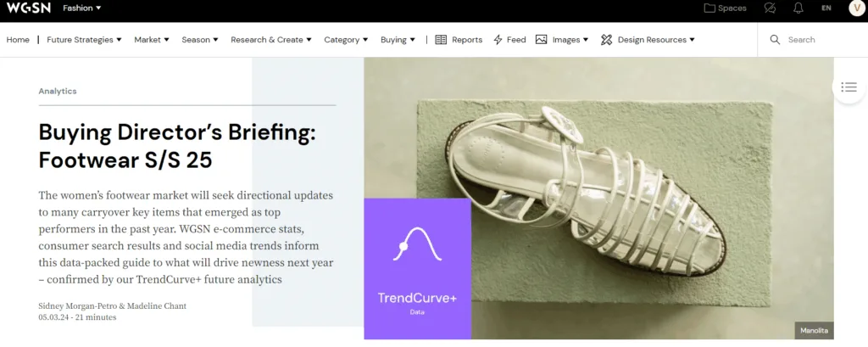The height and width of the screenshot is (347, 868).
Task: Toggle the table of contents list button
Action: pos(849,87)
